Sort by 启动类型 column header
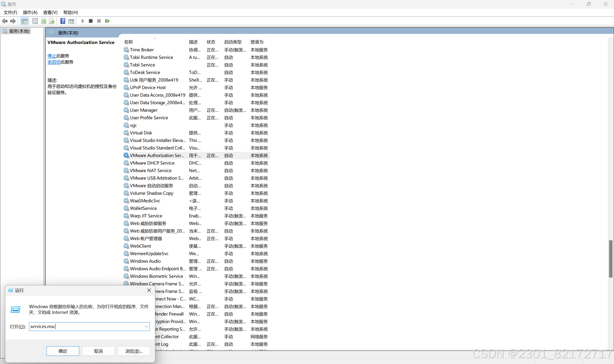 232,42
